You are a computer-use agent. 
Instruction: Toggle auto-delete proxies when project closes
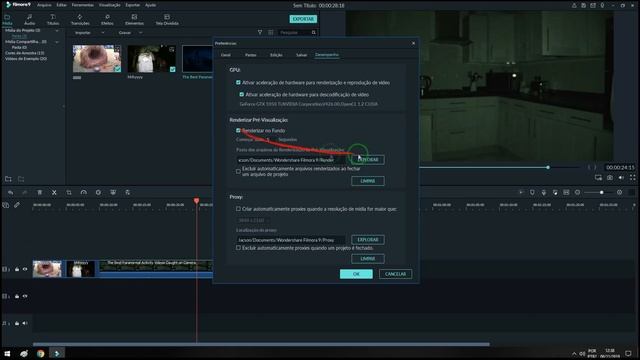tap(238, 248)
